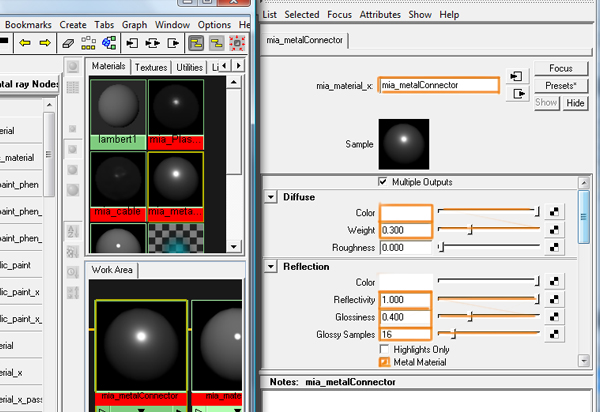Click Attribute Editor scroll-up arrow
The height and width of the screenshot is (412, 600).
[x=584, y=183]
